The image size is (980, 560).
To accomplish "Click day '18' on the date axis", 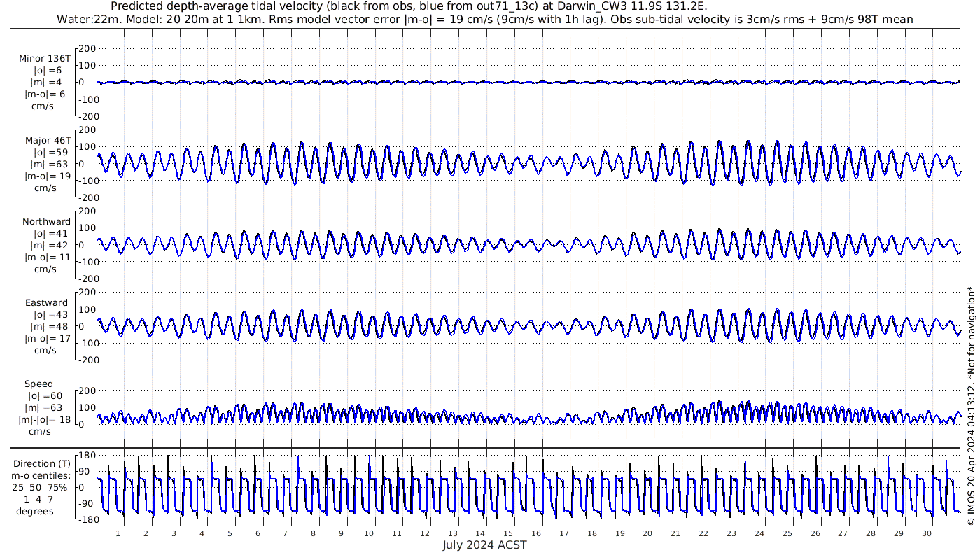I will 592,533.
